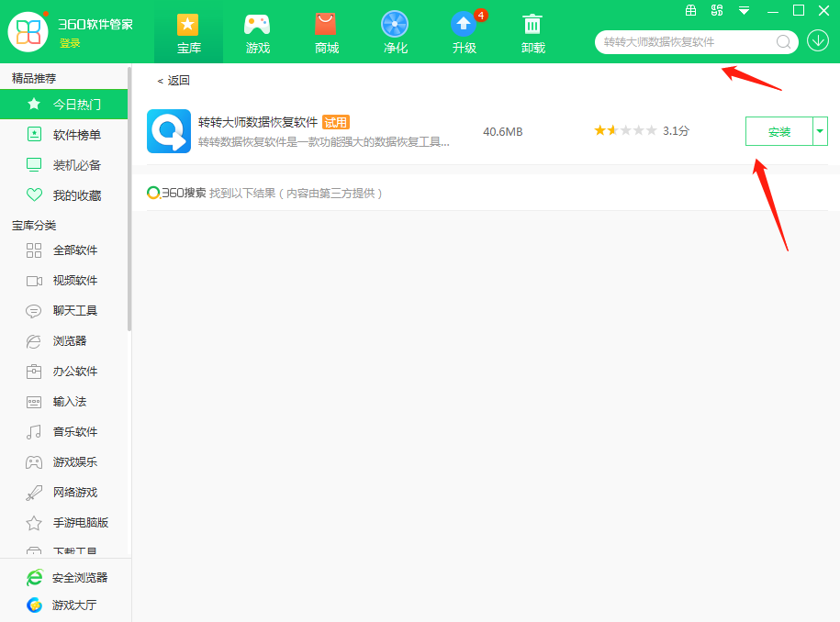Launch 安全浏览器 from sidebar bottom

67,578
